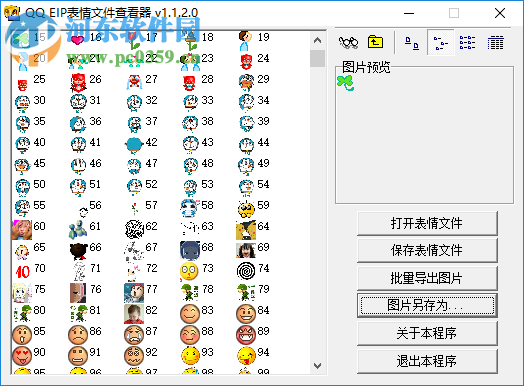Click the glasses view icon in toolbar
Screen dimensions: 524x386
point(349,42)
